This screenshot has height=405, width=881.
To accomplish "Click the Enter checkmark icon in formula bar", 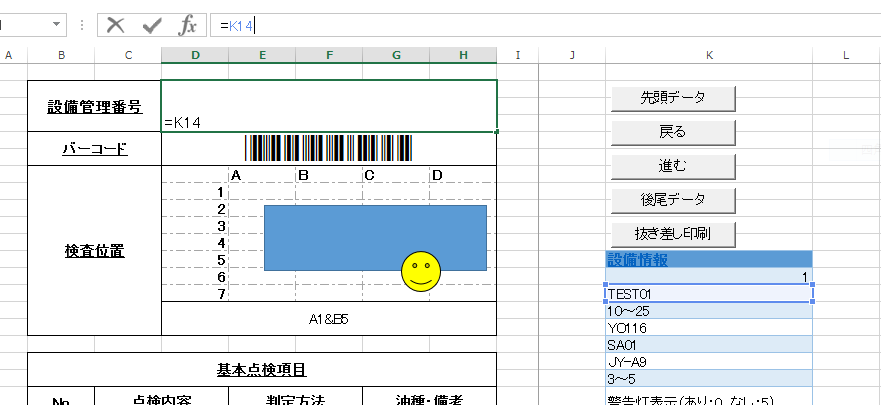I will pyautogui.click(x=152, y=25).
